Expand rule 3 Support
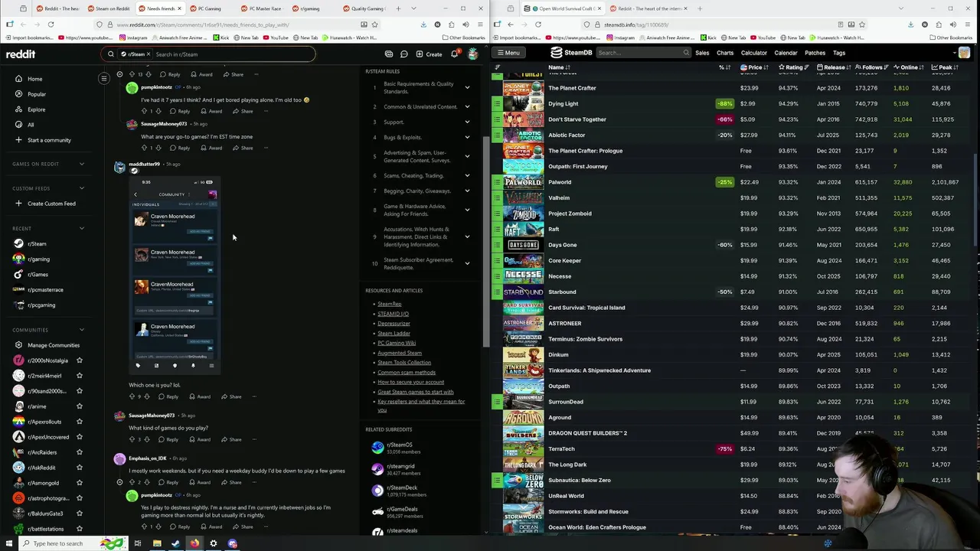This screenshot has height=551, width=980. 467,122
